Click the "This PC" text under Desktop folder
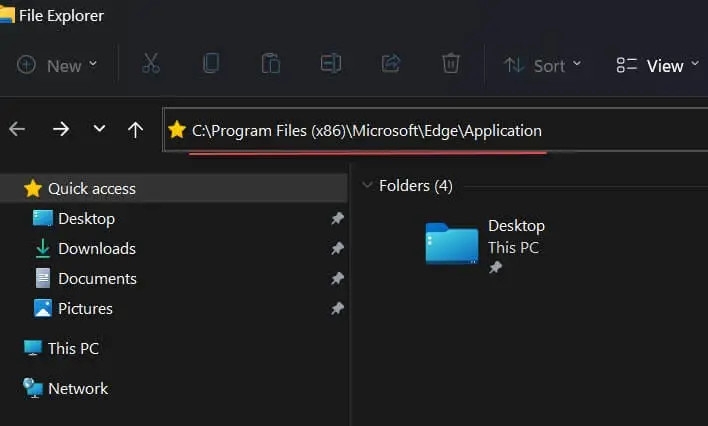The height and width of the screenshot is (426, 708). [x=513, y=248]
